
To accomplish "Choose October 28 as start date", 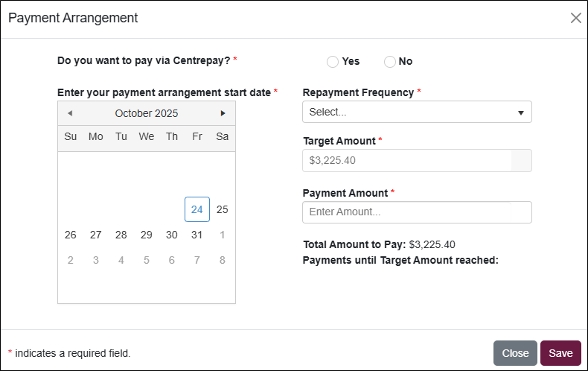I will tap(121, 235).
